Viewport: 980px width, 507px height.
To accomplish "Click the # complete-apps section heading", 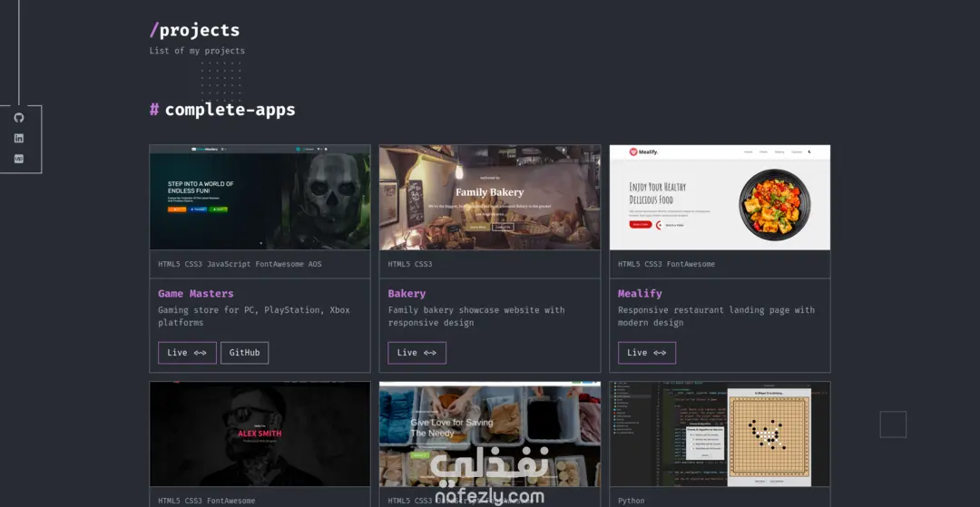I will tap(222, 110).
